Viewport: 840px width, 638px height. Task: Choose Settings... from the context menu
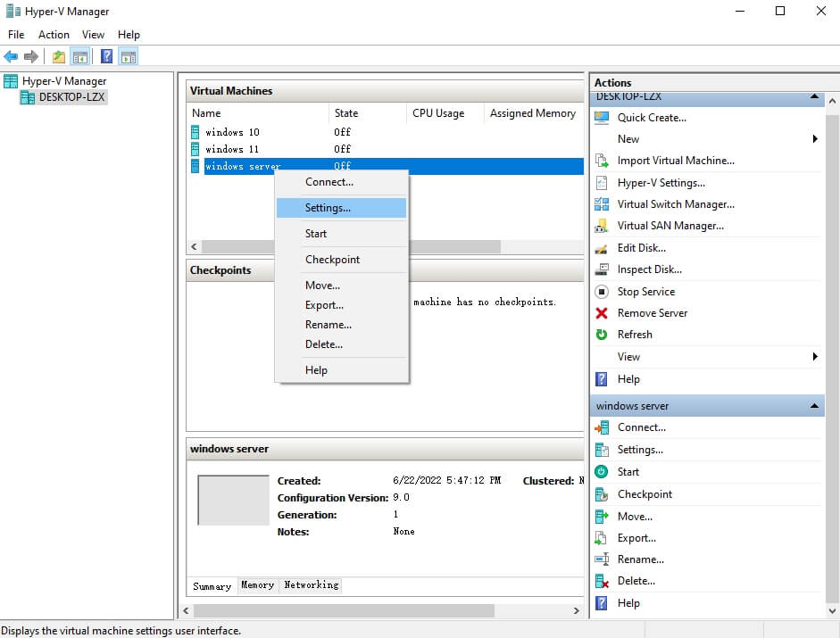pos(341,208)
